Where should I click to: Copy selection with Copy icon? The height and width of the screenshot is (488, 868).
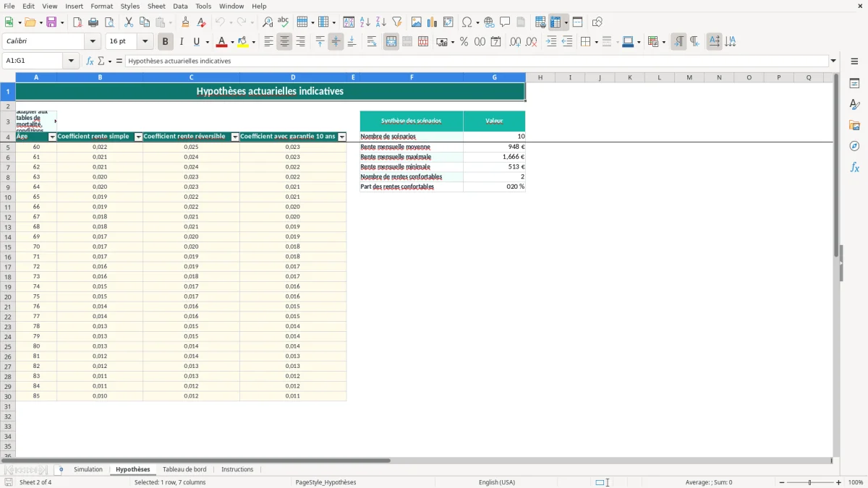145,22
